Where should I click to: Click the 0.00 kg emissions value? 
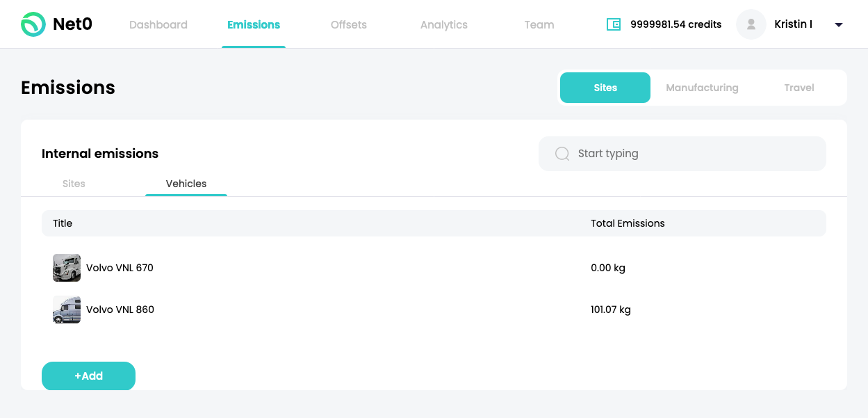tap(608, 268)
